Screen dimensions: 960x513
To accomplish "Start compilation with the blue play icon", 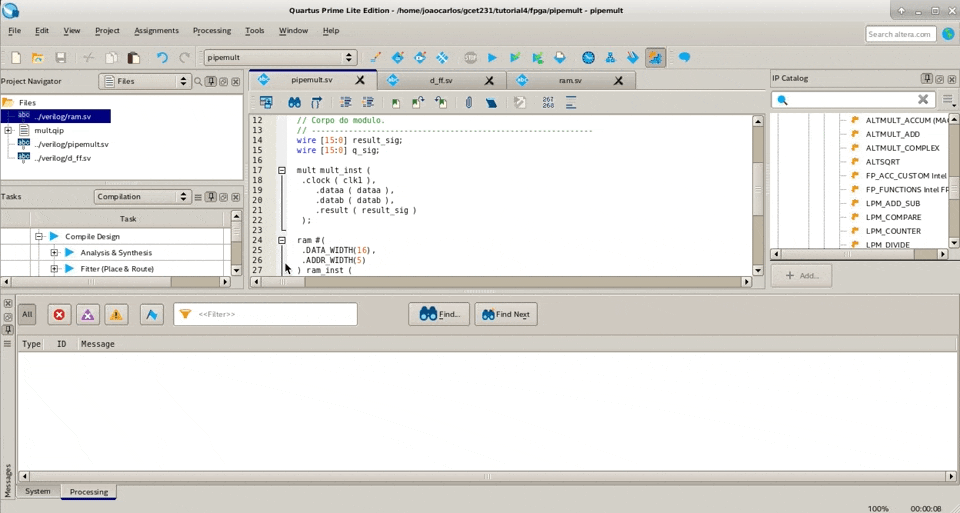I will click(x=492, y=58).
